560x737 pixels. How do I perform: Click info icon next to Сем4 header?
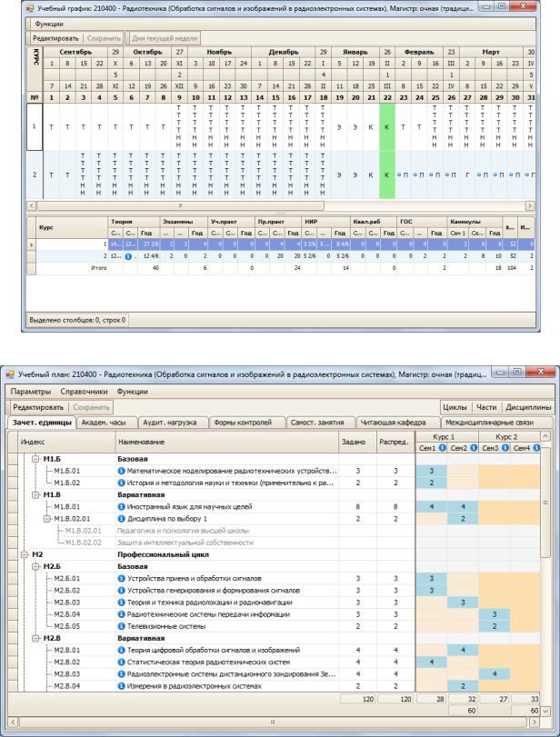(536, 447)
